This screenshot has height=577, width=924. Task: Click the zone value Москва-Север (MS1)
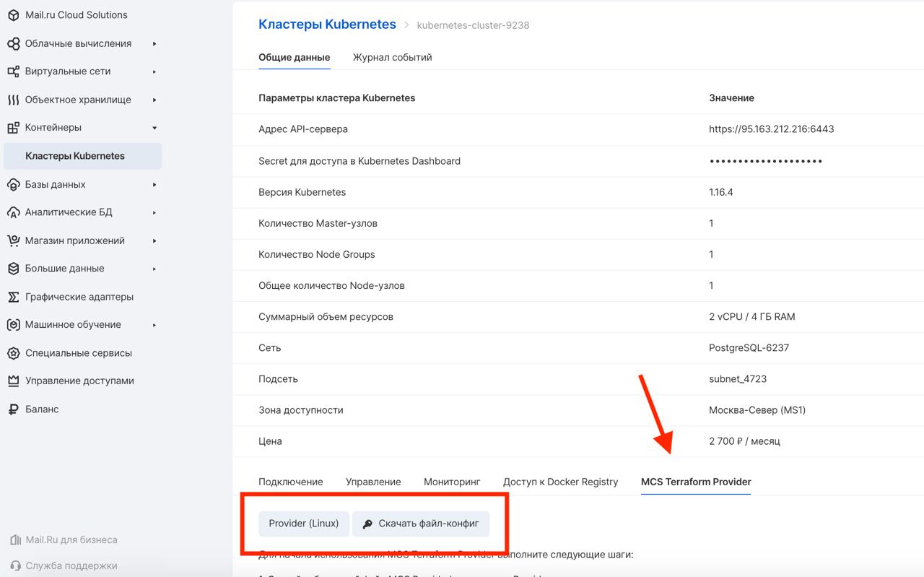click(x=757, y=409)
